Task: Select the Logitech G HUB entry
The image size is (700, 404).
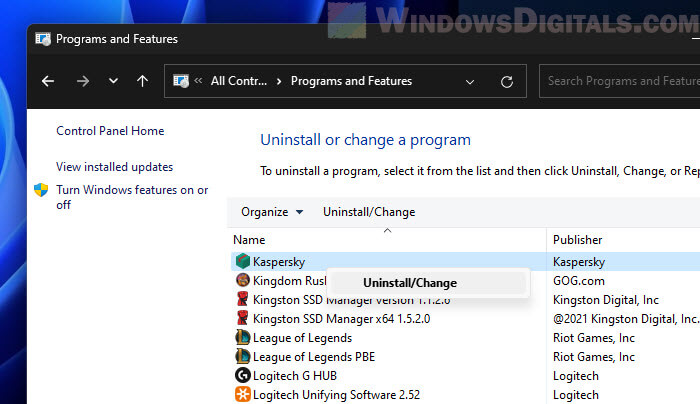Action: (295, 376)
